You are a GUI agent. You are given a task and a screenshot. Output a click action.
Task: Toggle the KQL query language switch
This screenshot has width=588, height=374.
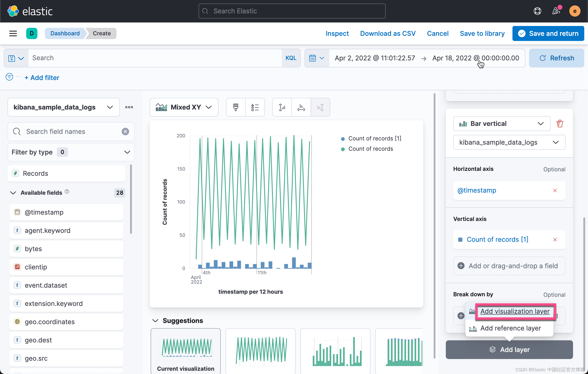click(291, 58)
